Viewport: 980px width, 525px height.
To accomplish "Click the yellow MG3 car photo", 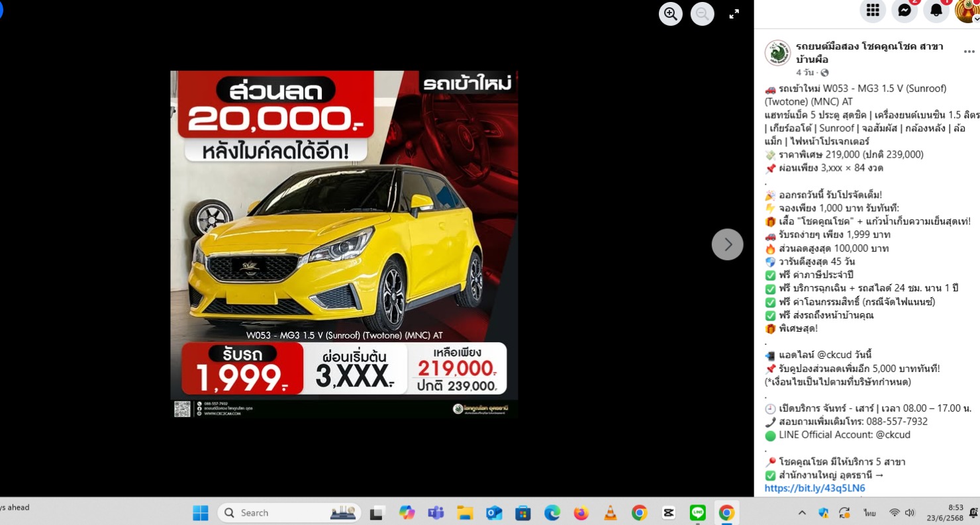I will pos(344,244).
